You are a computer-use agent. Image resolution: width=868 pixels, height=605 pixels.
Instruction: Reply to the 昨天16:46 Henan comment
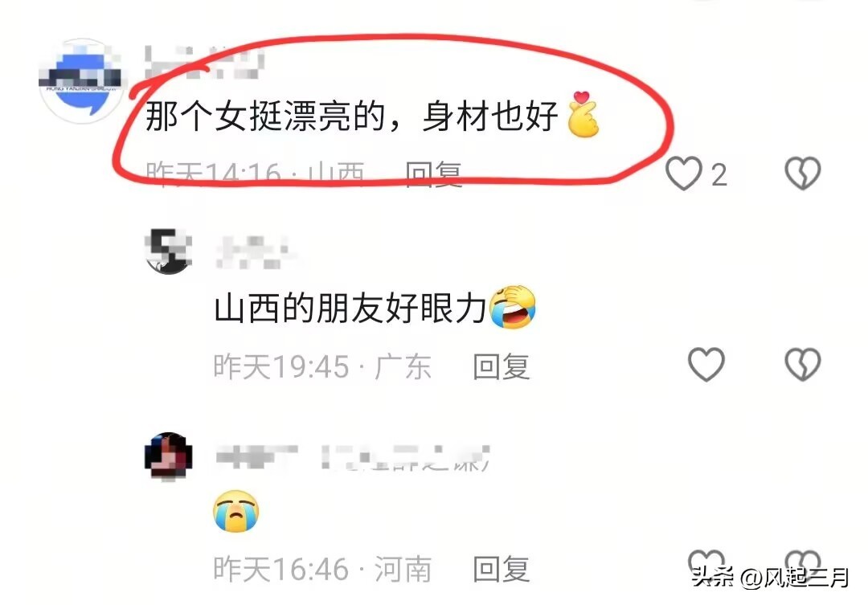[x=502, y=569]
